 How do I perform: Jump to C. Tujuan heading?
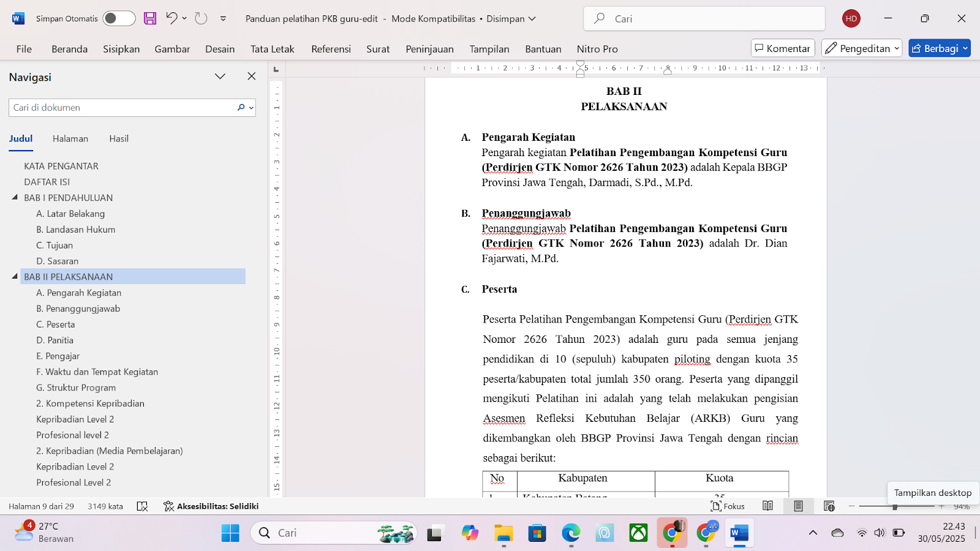pyautogui.click(x=55, y=246)
